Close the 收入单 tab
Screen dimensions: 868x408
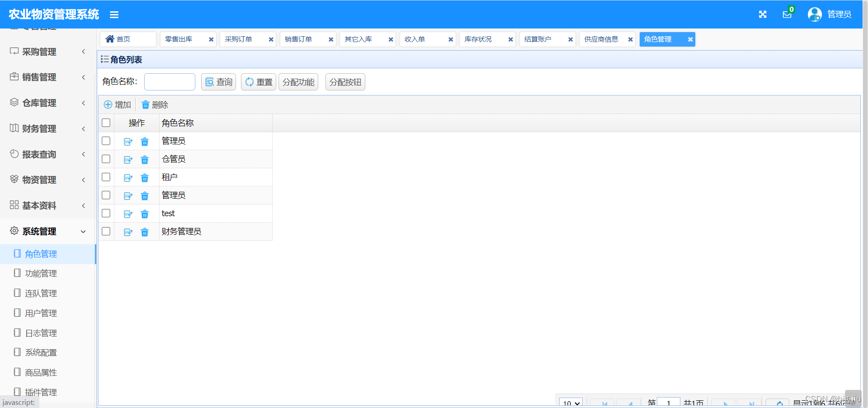[x=451, y=39]
